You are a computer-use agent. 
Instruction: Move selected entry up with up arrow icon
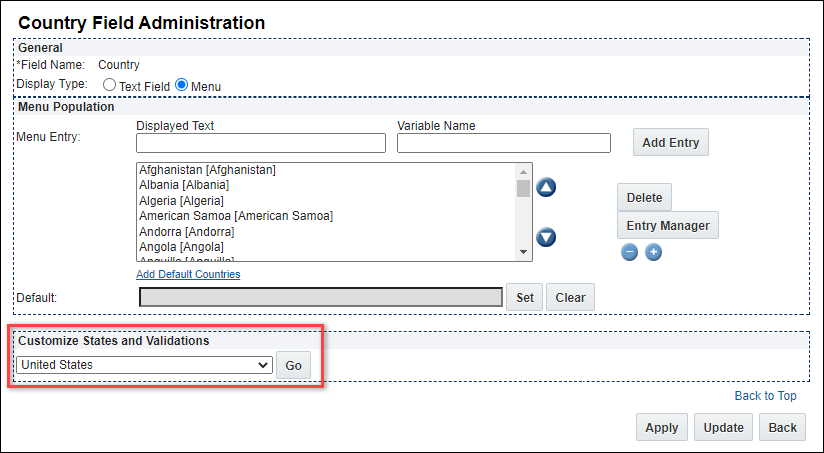(x=546, y=187)
